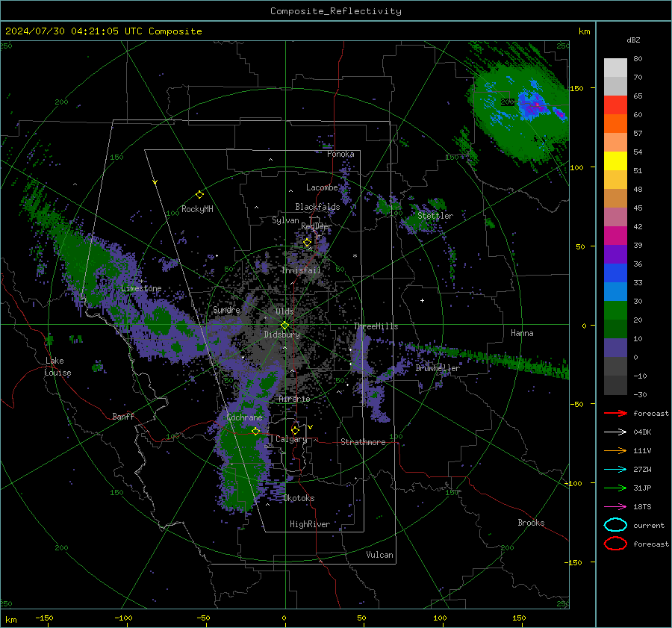This screenshot has height=628, width=672.
Task: Click the orange 111V arrow icon
Action: (615, 450)
